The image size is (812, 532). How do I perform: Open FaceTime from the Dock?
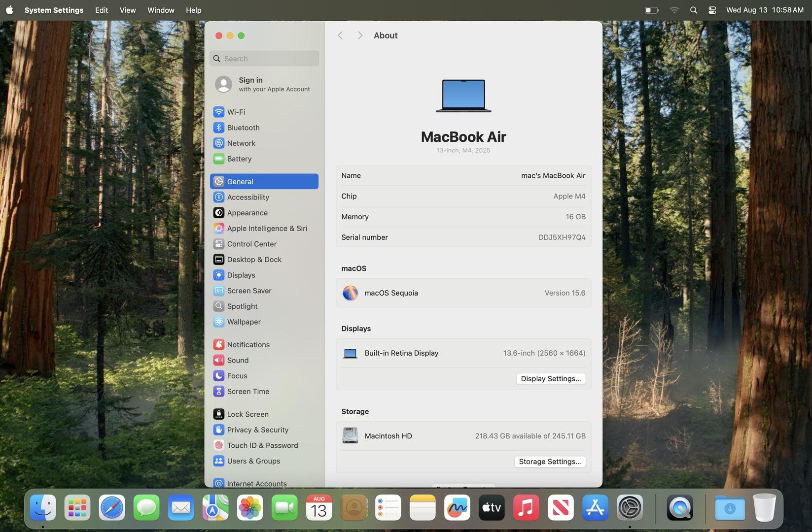(284, 507)
